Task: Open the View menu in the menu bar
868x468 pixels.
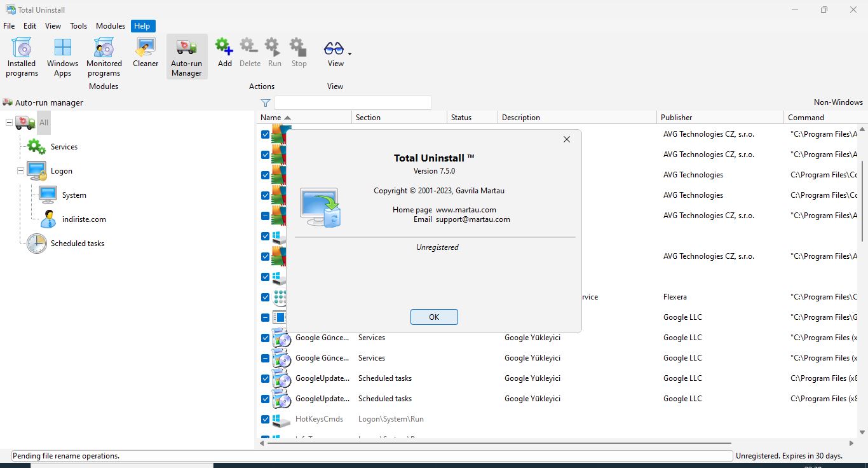Action: pyautogui.click(x=53, y=26)
